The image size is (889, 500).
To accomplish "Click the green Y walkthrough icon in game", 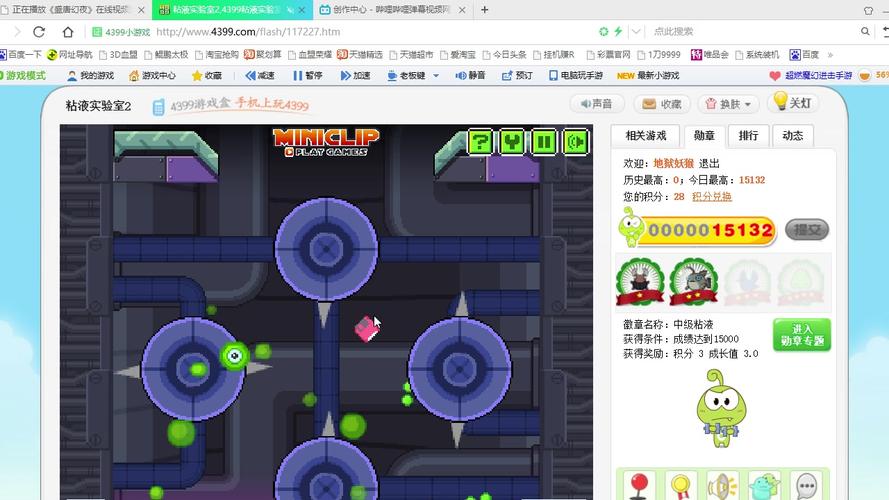I will tap(512, 142).
